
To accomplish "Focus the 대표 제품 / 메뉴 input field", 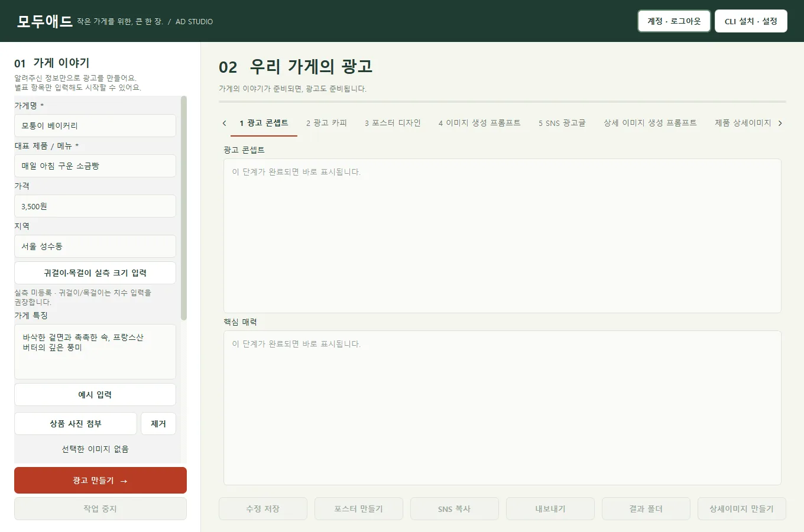I will (95, 166).
